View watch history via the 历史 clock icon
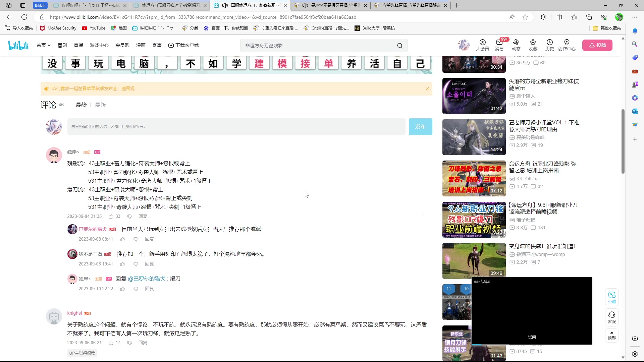This screenshot has width=644, height=362. coord(550,45)
